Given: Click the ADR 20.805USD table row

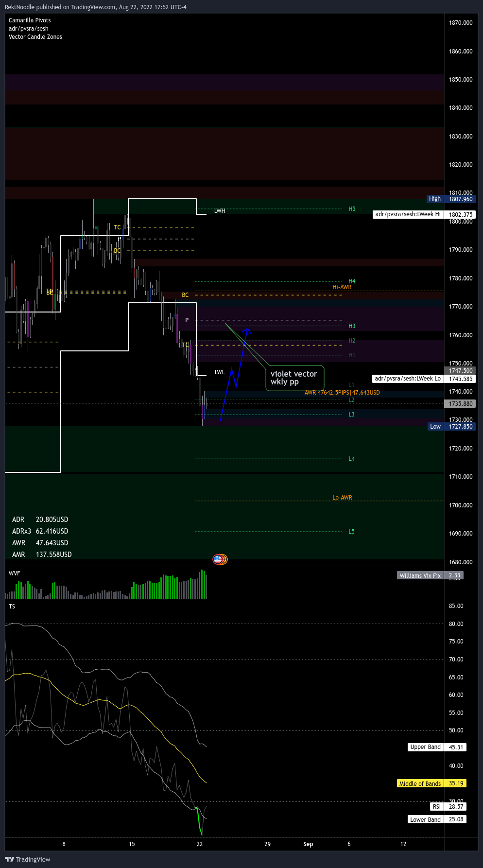Looking at the screenshot, I should coord(40,520).
